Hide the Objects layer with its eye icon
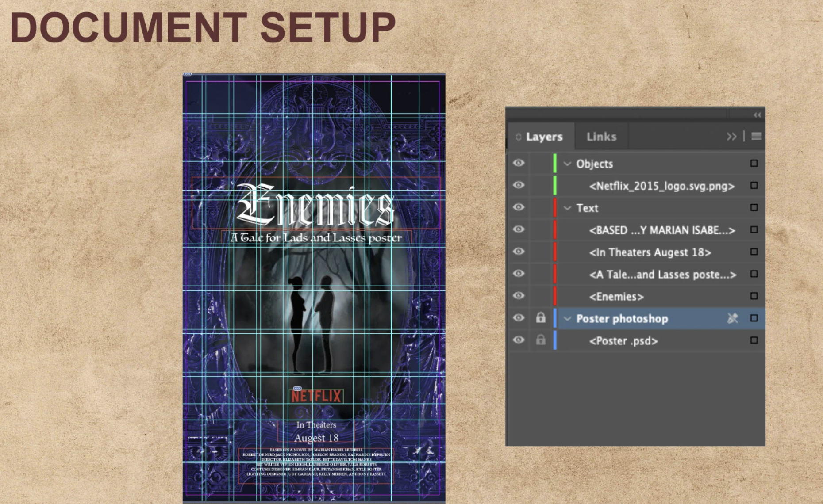Image resolution: width=823 pixels, height=504 pixels. pyautogui.click(x=519, y=163)
